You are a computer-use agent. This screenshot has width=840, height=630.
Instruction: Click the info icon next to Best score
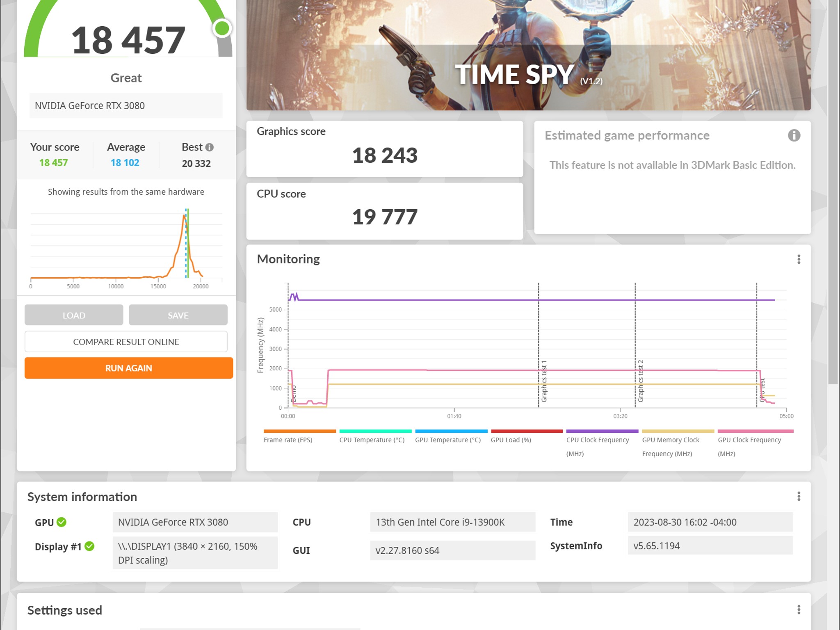(210, 147)
